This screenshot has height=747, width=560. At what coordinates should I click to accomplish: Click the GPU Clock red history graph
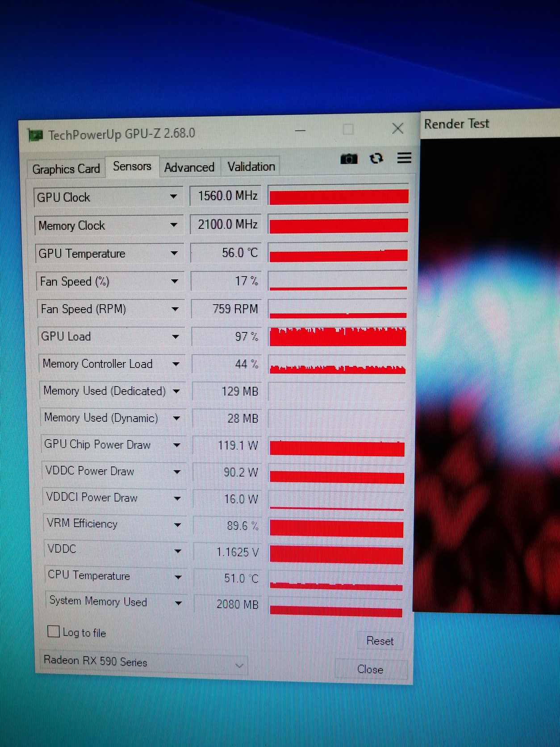point(339,196)
